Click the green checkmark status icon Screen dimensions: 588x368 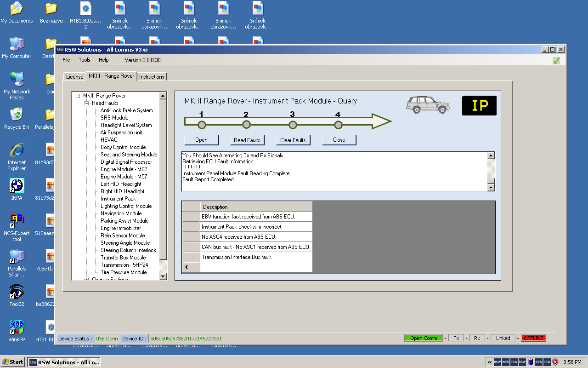pos(556,60)
